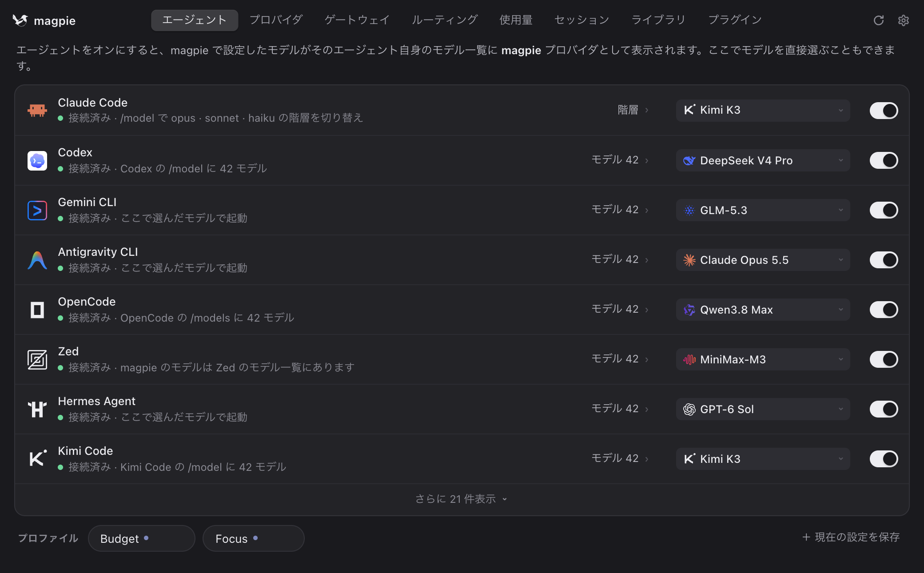Viewport: 924px width, 573px height.
Task: Open the 使用量 tab
Action: (516, 20)
